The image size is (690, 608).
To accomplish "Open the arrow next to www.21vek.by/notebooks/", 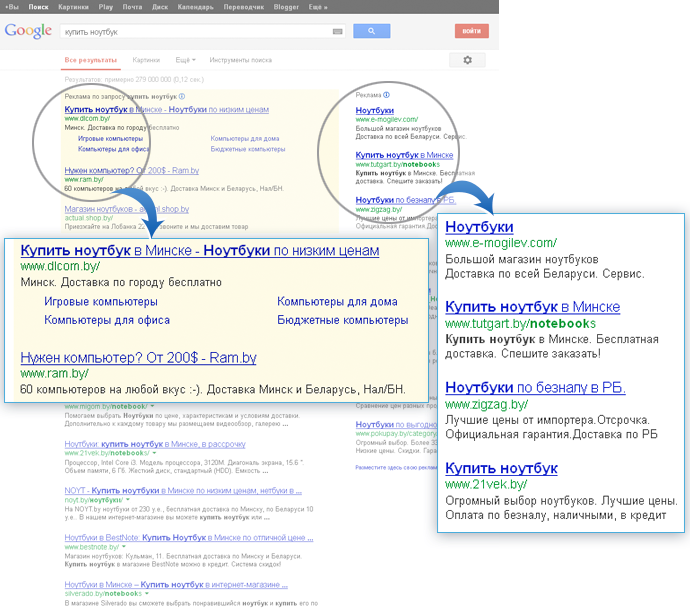I will point(154,453).
